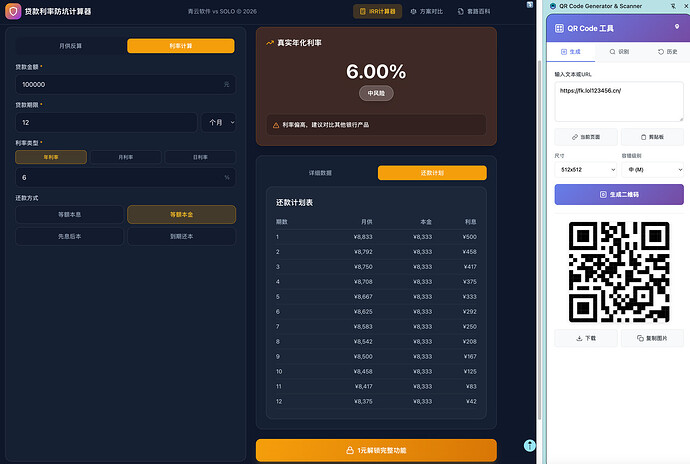Click the location pin icon in QR header

[677, 27]
